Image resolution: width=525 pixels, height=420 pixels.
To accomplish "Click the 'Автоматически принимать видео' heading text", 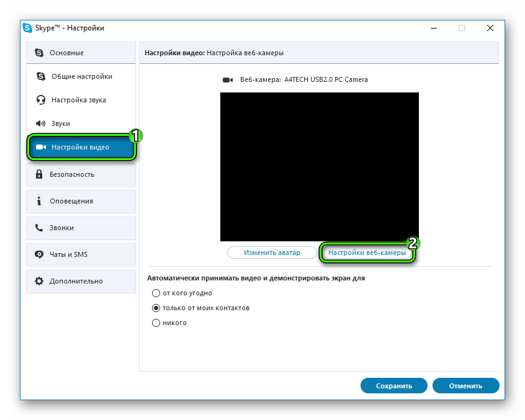I will click(256, 278).
